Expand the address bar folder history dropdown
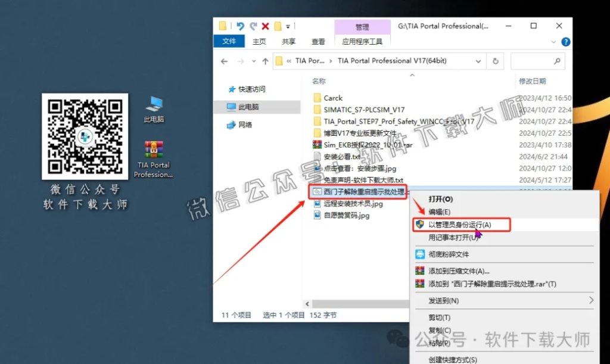Viewport: 610px width, 364px height. point(478,61)
